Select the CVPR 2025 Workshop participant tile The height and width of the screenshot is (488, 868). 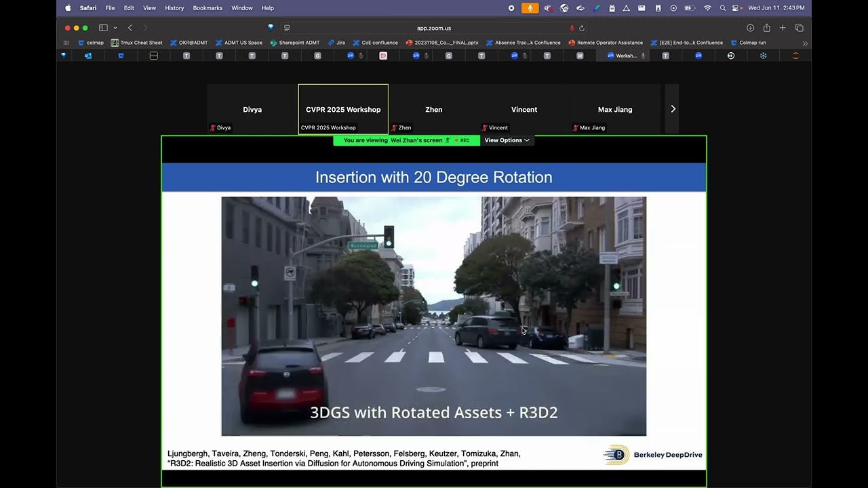[343, 109]
